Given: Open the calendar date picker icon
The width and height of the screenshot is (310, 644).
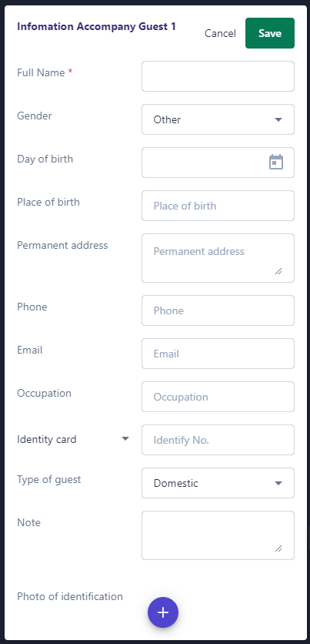Looking at the screenshot, I should point(276,162).
